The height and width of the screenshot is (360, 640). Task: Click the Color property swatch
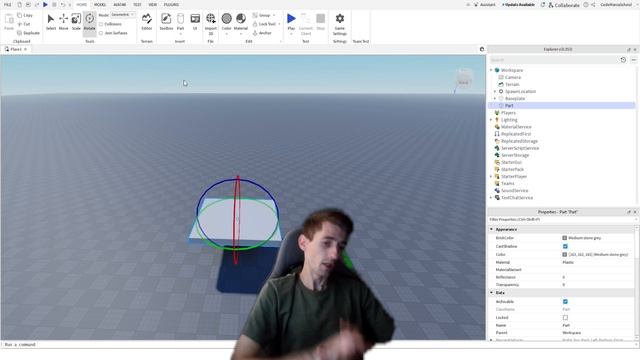(x=564, y=255)
